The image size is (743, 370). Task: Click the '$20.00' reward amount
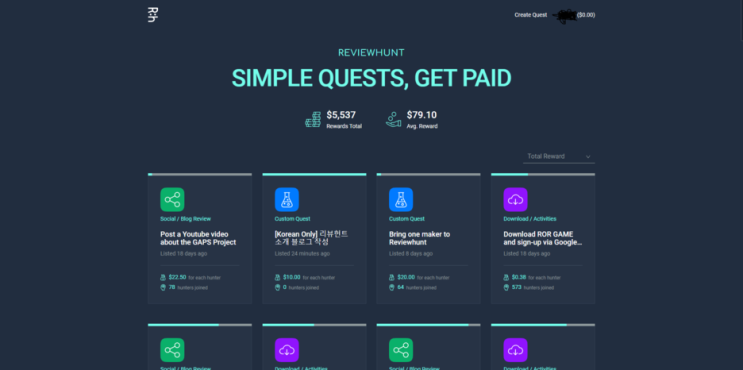point(406,277)
